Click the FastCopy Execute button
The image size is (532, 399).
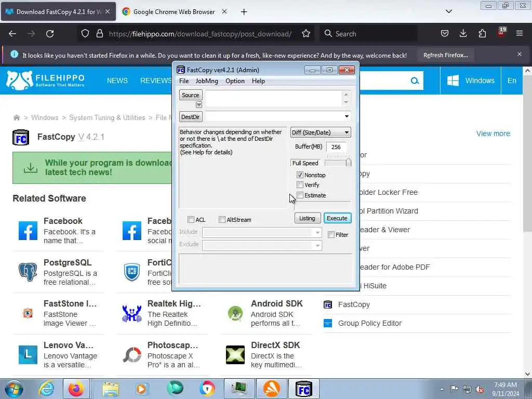(337, 218)
